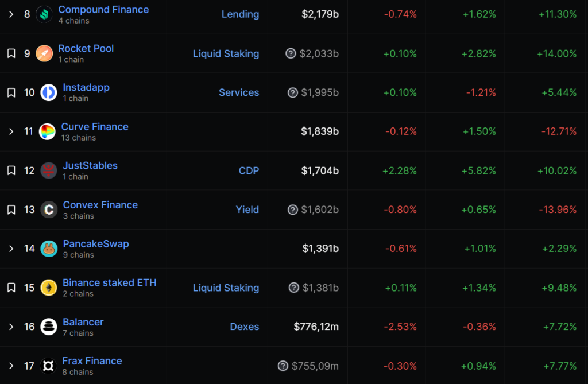The image size is (588, 384).
Task: Click the question mark beside Rocket Pool TVL
Action: pos(291,53)
